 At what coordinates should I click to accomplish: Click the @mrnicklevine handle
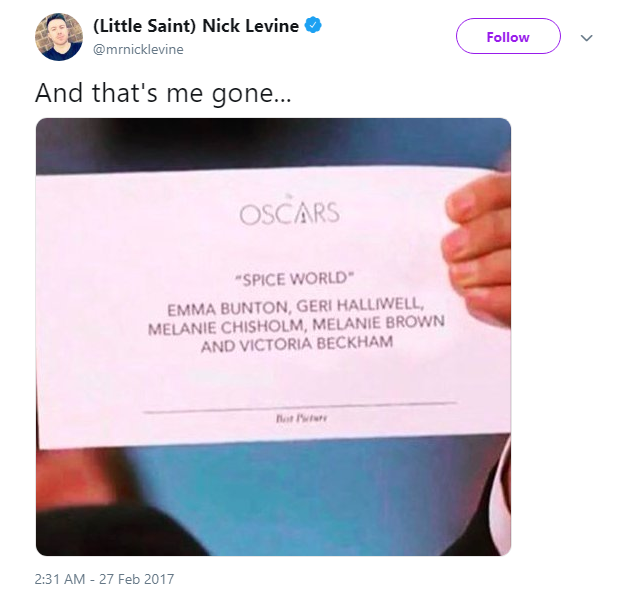[x=138, y=49]
